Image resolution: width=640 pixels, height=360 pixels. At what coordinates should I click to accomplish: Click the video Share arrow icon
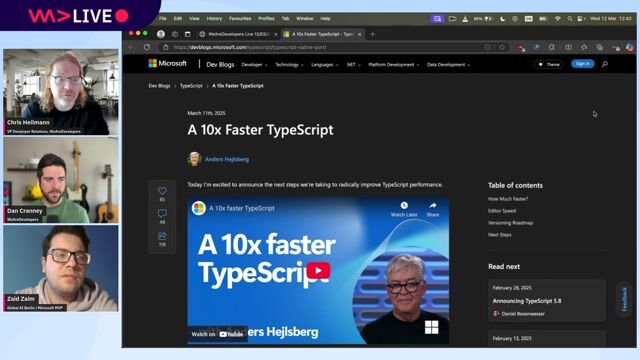(433, 205)
